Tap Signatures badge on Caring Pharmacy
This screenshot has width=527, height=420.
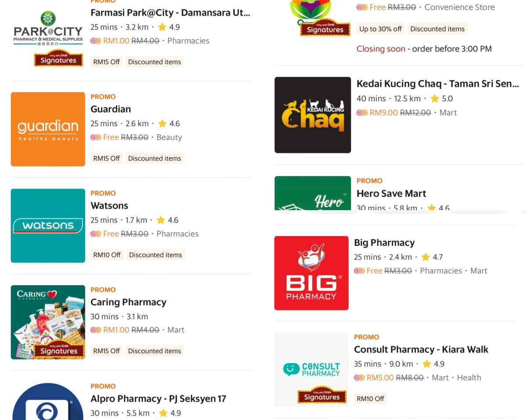coord(58,349)
